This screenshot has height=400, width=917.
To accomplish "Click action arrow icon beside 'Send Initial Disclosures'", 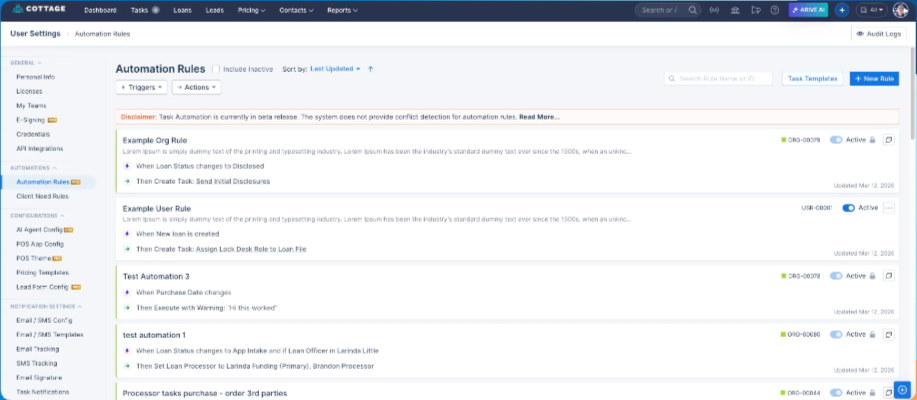I will [x=127, y=181].
